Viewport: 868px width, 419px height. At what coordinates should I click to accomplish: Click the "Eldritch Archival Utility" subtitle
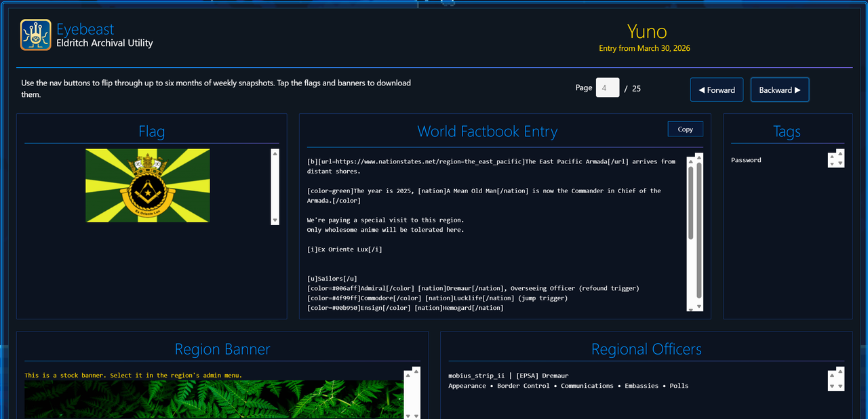(x=104, y=43)
